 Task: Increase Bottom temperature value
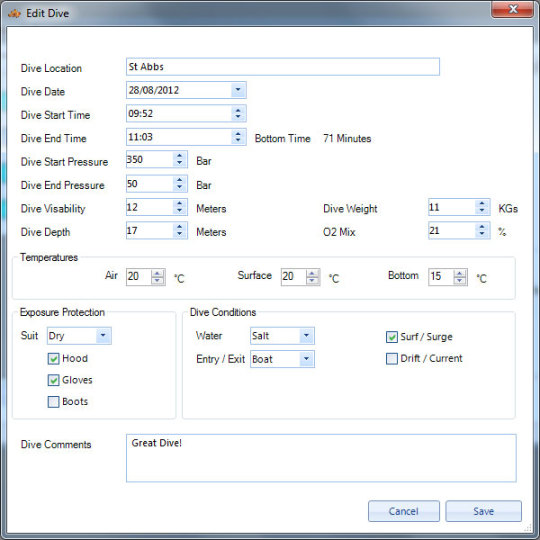(460, 274)
